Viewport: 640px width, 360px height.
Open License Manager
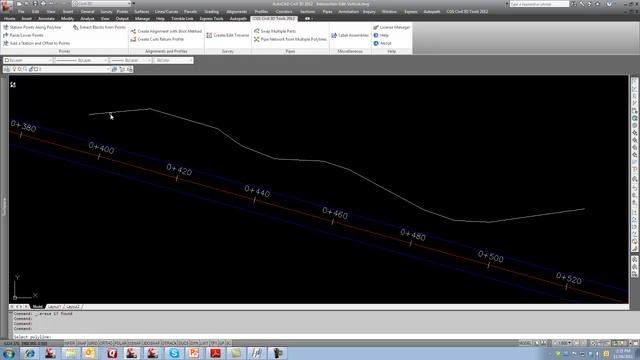pyautogui.click(x=391, y=27)
